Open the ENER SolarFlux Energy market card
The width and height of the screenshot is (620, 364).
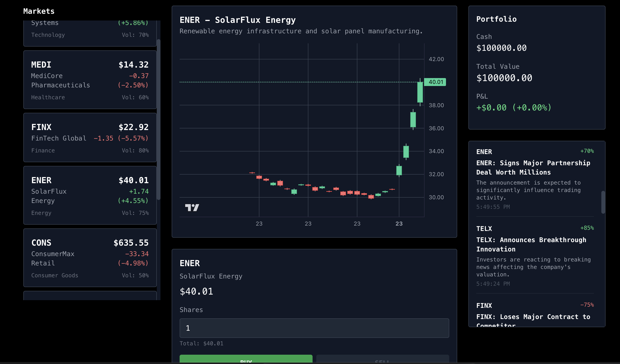point(90,195)
